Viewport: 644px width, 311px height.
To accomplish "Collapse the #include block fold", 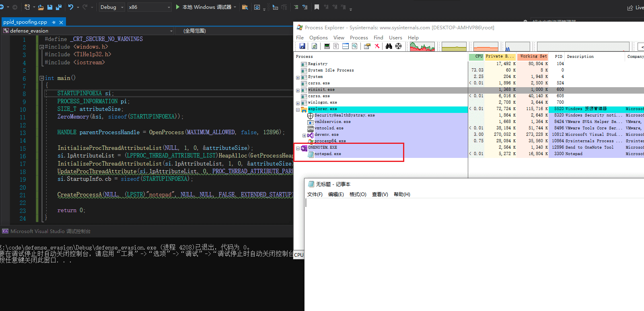I will (41, 47).
